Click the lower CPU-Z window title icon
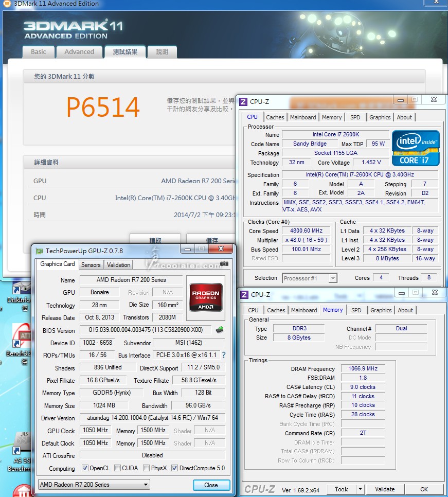This screenshot has width=448, height=497. tap(244, 295)
